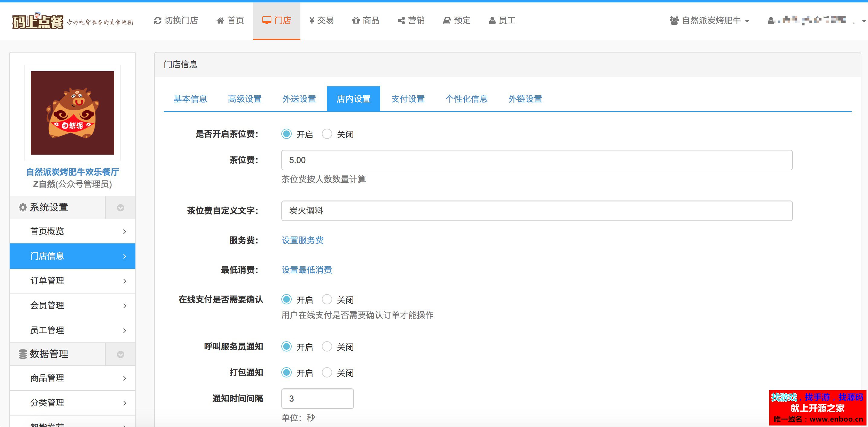Viewport: 868px width, 427px height.
Task: Open 切换门店 in the top navigation
Action: 176,21
